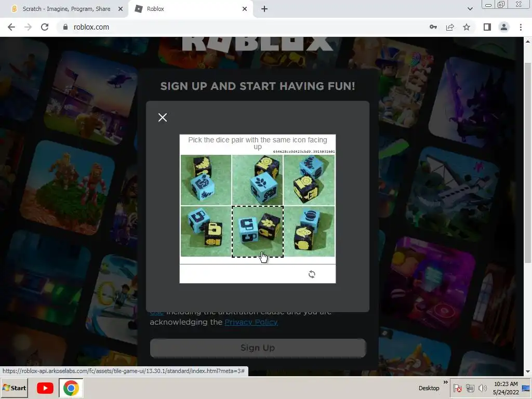Screen dimensions: 532x399
Task: Close the captcha dialog with the X
Action: tap(163, 117)
